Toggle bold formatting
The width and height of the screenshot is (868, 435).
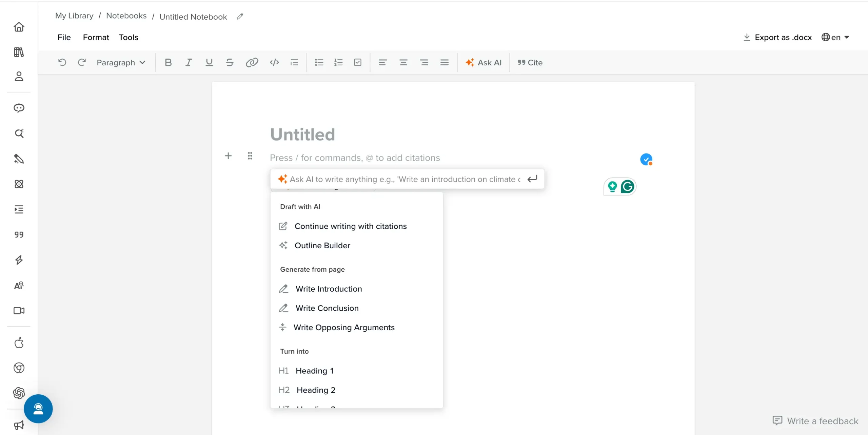168,62
